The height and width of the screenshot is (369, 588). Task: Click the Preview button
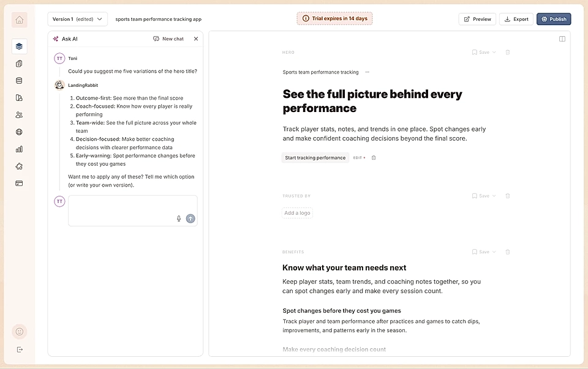tap(477, 19)
